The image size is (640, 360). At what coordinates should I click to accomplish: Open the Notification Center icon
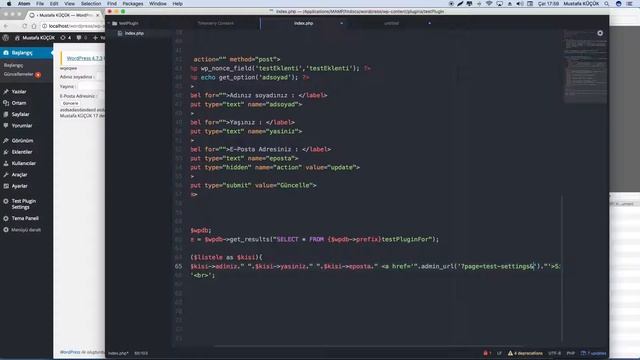coord(629,4)
